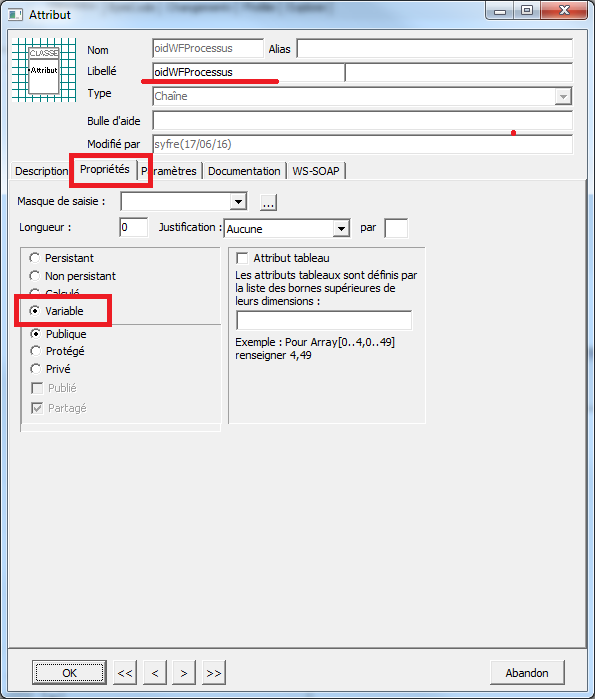Open the WS-SOAP tab

[316, 171]
